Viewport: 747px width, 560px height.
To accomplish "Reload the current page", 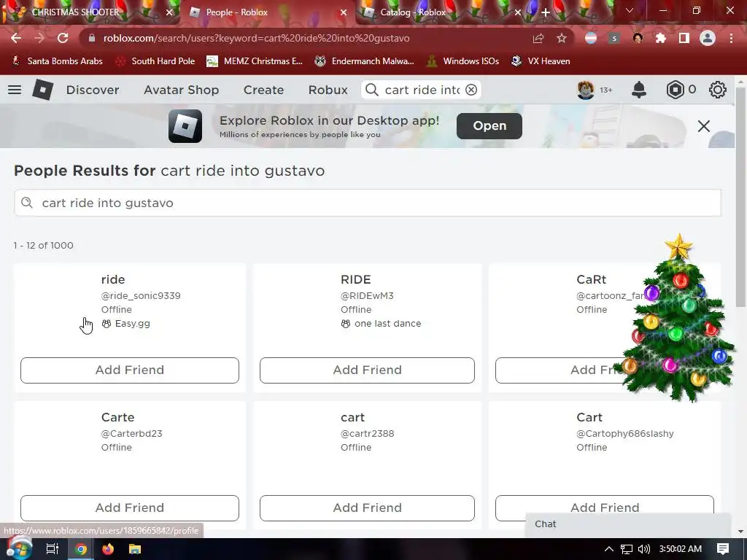I will click(x=63, y=38).
